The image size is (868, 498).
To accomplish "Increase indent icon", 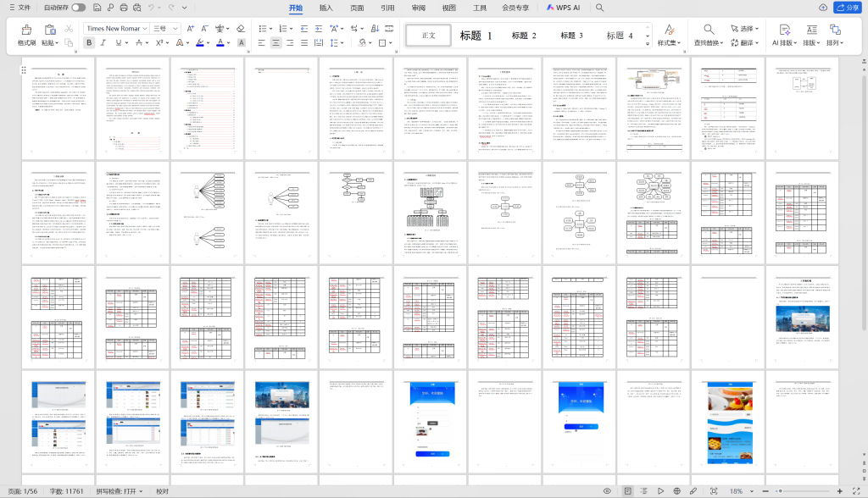I will [x=319, y=29].
